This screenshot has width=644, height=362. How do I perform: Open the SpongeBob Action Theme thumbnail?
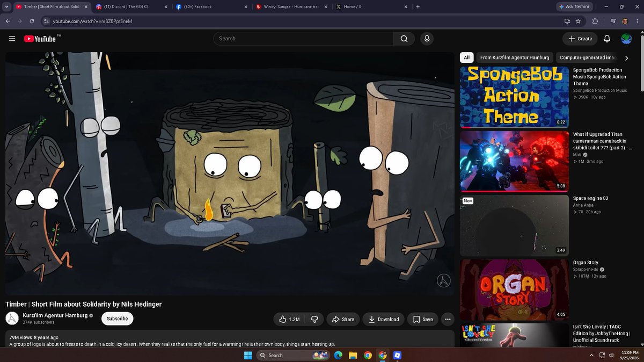tap(515, 97)
